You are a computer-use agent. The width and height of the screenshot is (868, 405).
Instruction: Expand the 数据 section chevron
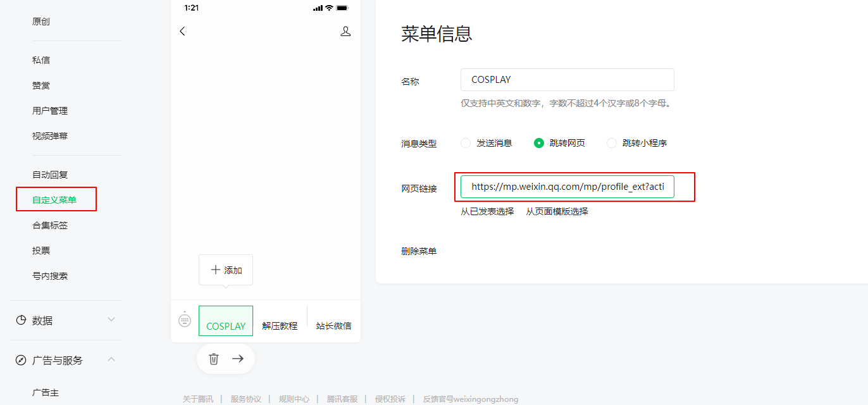coord(111,320)
